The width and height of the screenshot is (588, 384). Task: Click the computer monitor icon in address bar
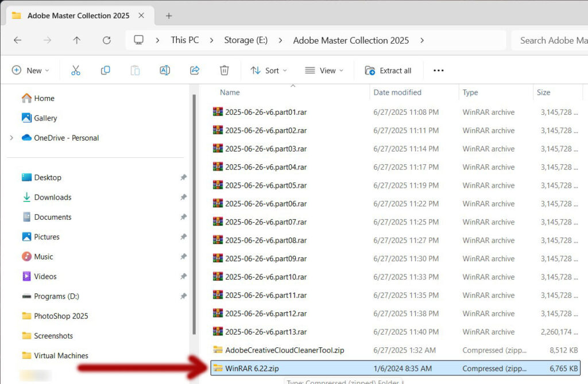coord(139,40)
